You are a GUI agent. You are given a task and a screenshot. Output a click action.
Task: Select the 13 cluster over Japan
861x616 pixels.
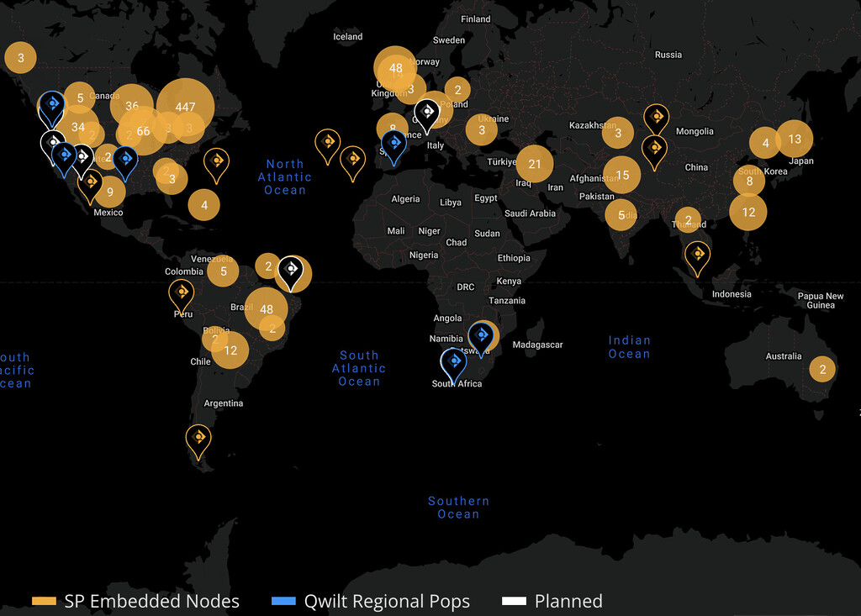coord(795,139)
